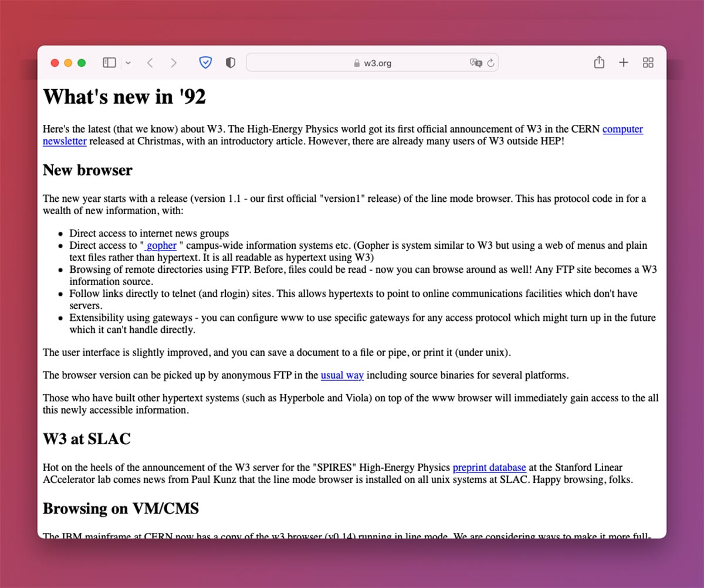Screen dimensions: 704x588
Task: Click the "Follow links directly to telnet" bullet
Action: [x=354, y=299]
